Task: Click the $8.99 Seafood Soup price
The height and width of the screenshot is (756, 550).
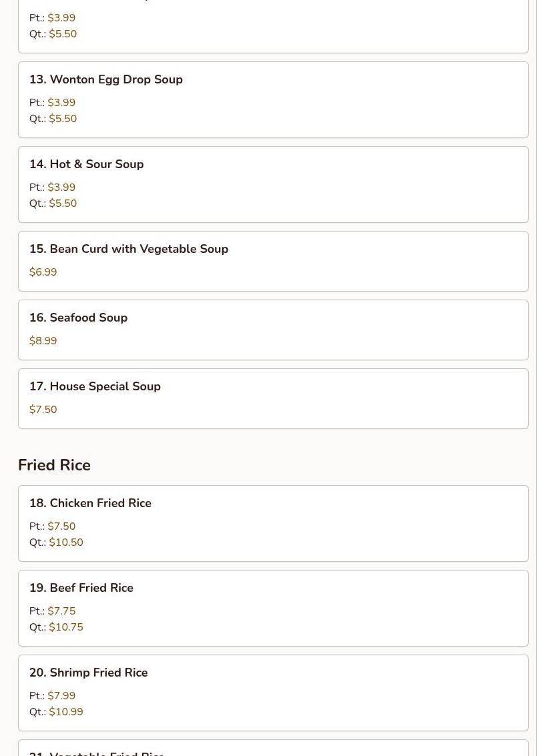Action: pyautogui.click(x=43, y=341)
